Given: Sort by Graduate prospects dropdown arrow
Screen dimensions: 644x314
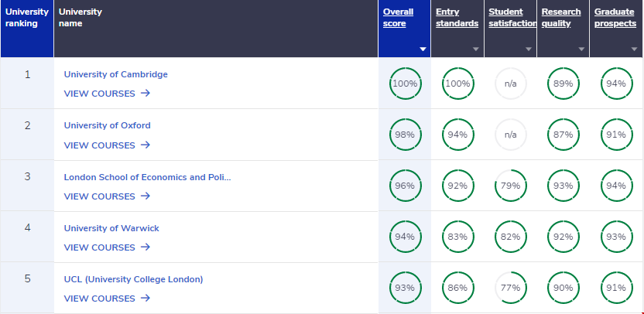Looking at the screenshot, I should [635, 49].
